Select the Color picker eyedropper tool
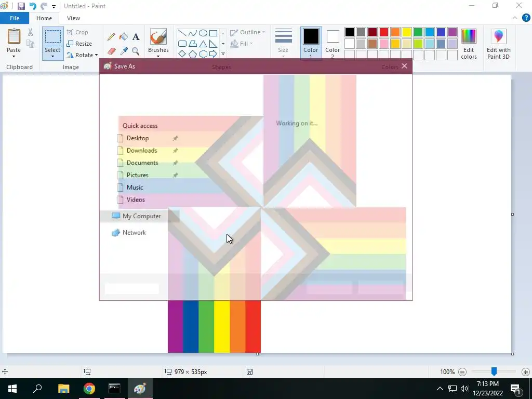 pos(124,51)
